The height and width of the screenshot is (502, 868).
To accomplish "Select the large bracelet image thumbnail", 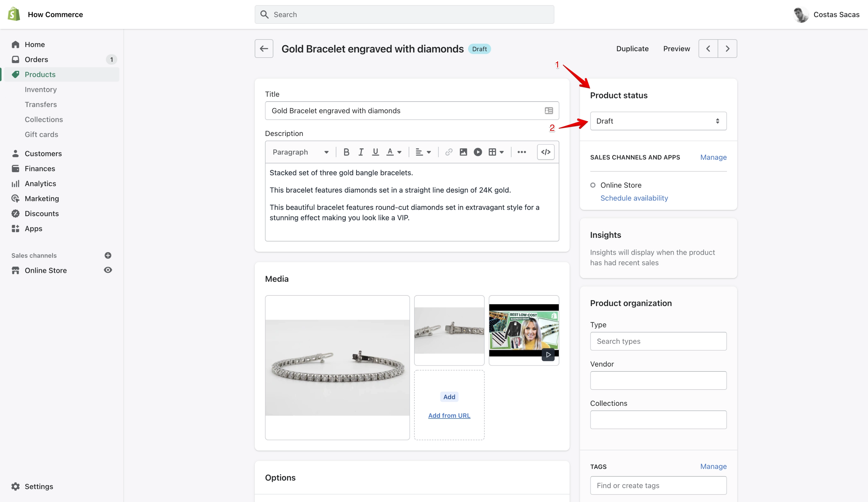I will click(x=337, y=367).
